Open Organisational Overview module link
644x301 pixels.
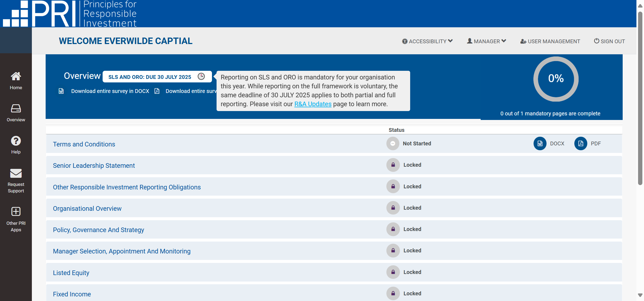click(87, 209)
